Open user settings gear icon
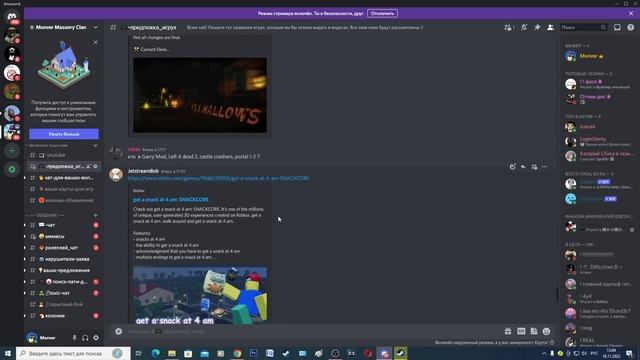 (96, 338)
